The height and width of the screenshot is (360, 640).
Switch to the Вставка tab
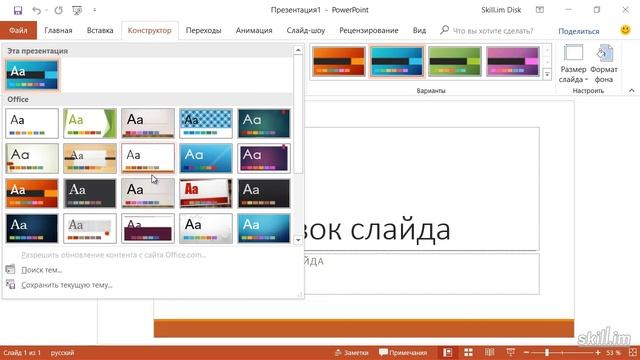[x=100, y=31]
